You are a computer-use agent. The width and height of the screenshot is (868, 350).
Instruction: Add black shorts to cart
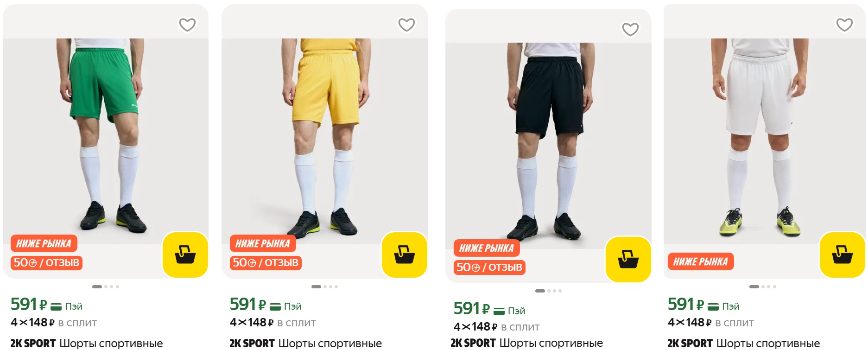(x=628, y=259)
